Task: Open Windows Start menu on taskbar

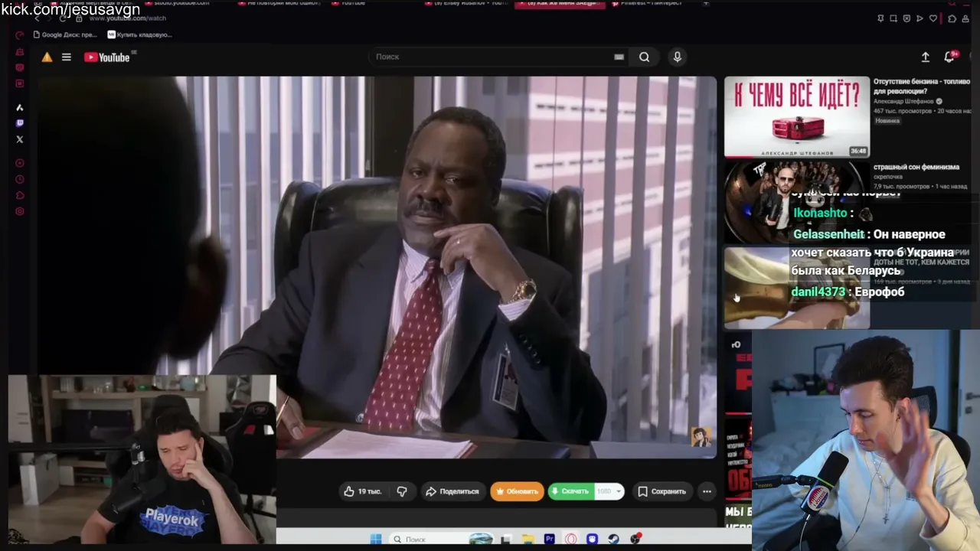Action: pos(376,539)
